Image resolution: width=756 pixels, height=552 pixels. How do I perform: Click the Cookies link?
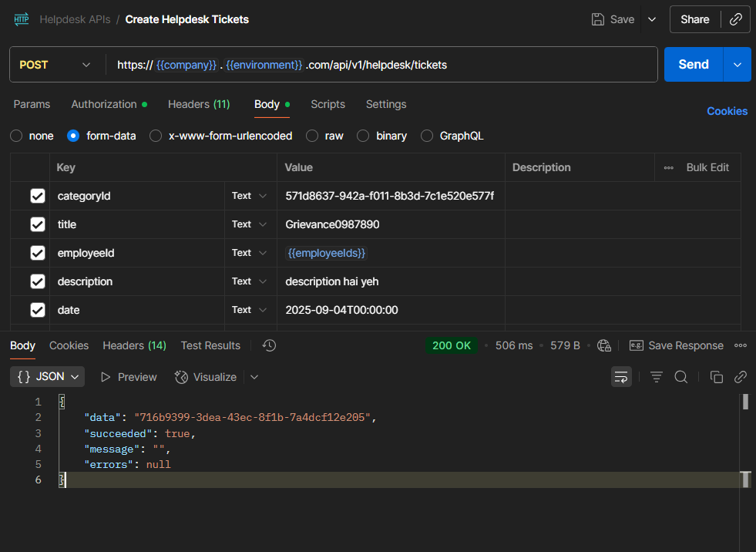pyautogui.click(x=727, y=111)
